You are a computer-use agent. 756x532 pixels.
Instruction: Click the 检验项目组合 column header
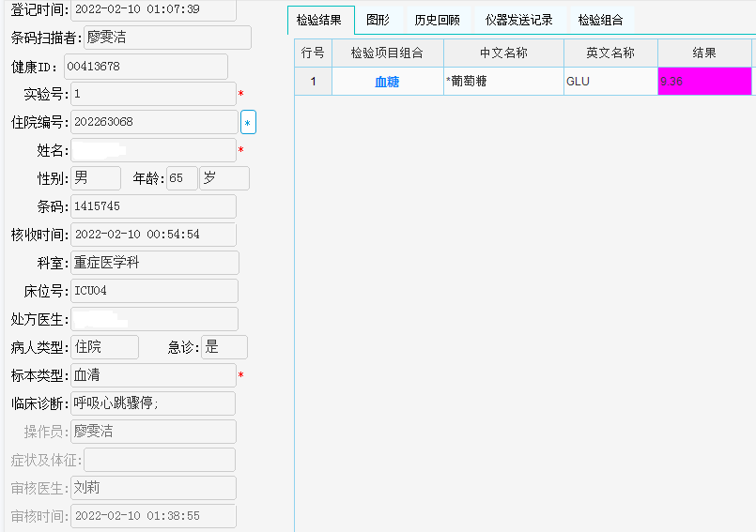tap(387, 53)
